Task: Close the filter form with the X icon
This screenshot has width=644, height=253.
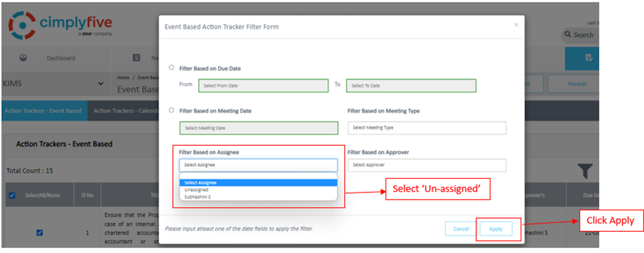Action: click(x=516, y=24)
